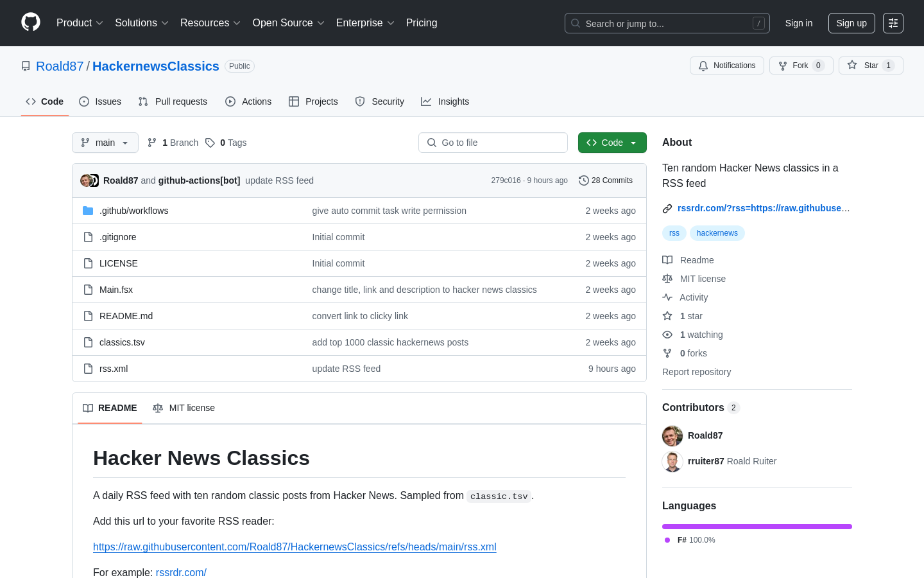
Task: Star the HackernewsClassics repository
Action: tap(871, 66)
